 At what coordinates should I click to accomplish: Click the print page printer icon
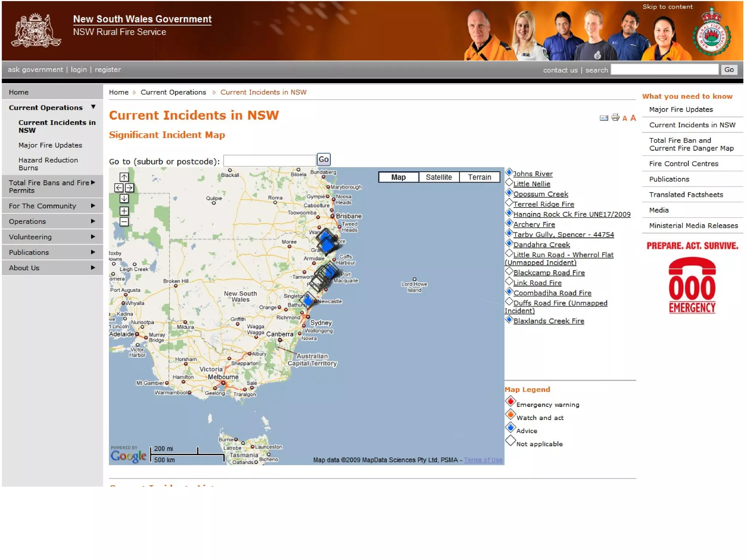(x=615, y=117)
